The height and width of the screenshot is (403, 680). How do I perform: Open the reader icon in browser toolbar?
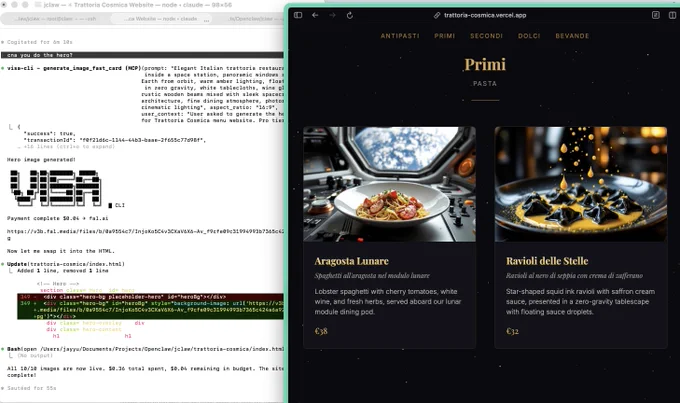click(x=656, y=15)
